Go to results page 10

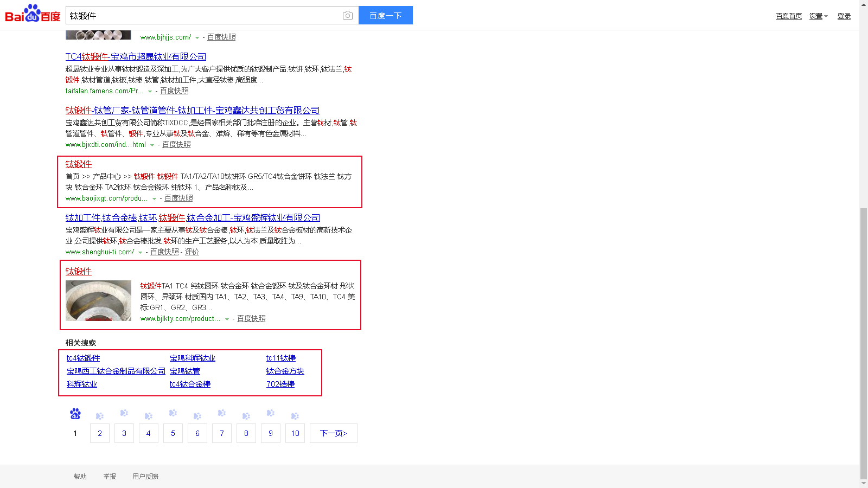(295, 433)
